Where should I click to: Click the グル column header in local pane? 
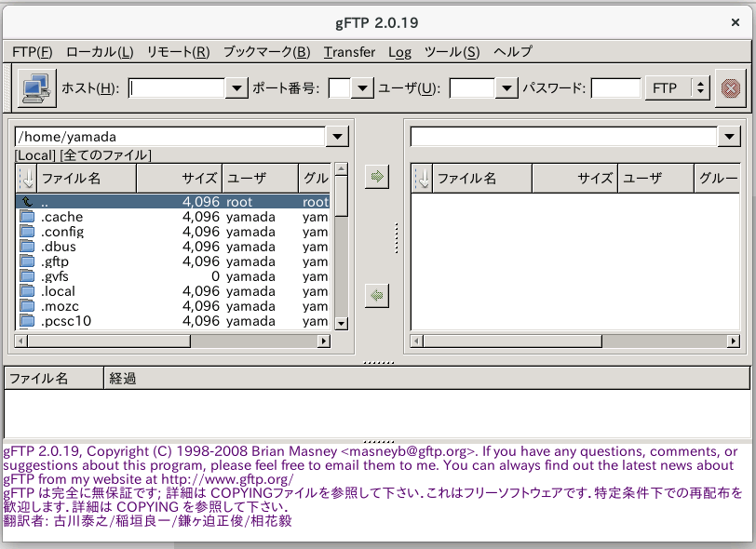coord(315,179)
